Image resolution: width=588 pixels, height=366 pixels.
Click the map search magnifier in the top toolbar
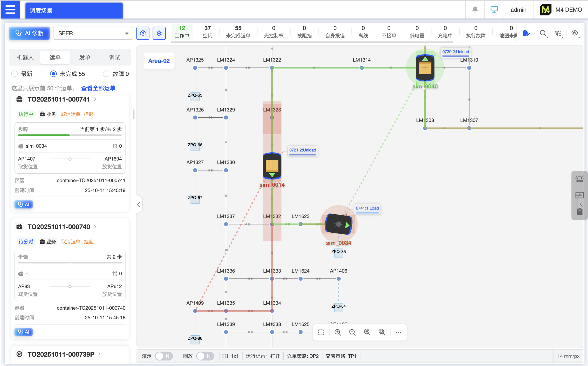pyautogui.click(x=543, y=33)
